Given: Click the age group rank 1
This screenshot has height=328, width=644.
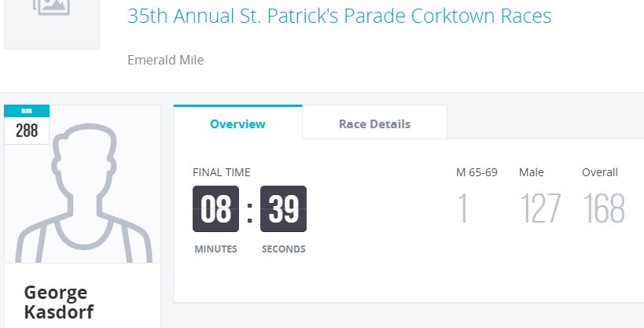Looking at the screenshot, I should [x=463, y=209].
